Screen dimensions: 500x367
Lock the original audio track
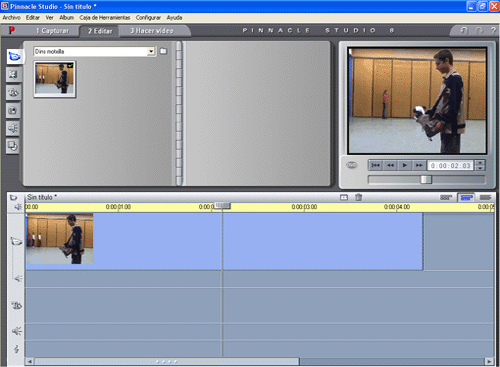click(x=18, y=278)
